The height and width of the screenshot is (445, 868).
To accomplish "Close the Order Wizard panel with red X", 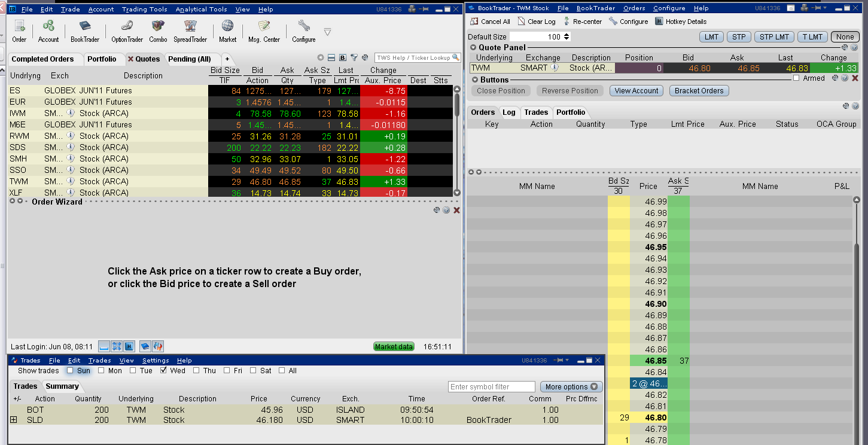I will (x=457, y=210).
